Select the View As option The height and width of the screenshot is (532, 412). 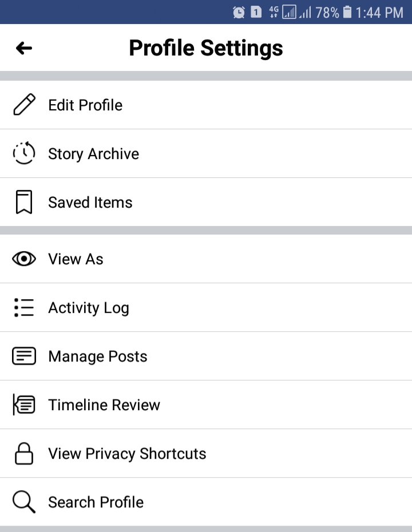tap(76, 259)
